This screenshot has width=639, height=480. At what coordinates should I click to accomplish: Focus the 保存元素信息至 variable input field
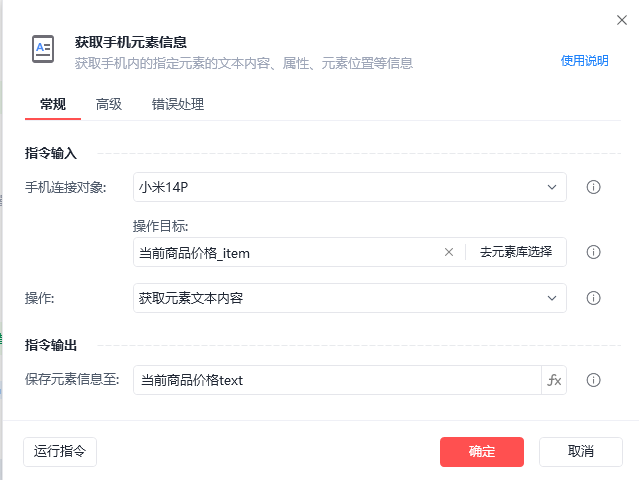click(x=337, y=380)
